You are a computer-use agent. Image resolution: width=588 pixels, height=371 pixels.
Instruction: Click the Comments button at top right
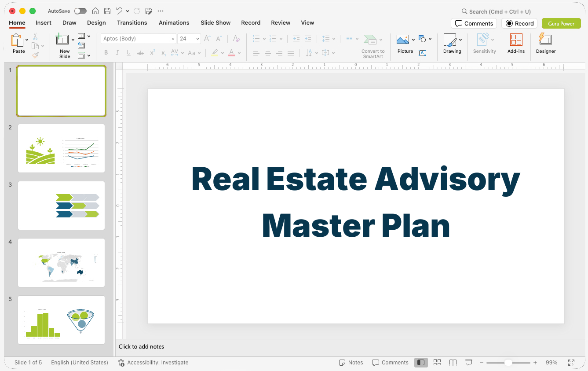[x=474, y=23]
